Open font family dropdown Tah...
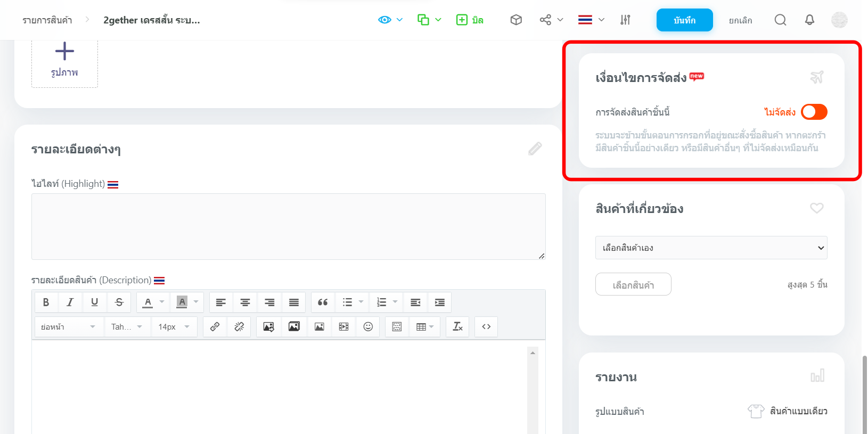The image size is (868, 434). 127,326
